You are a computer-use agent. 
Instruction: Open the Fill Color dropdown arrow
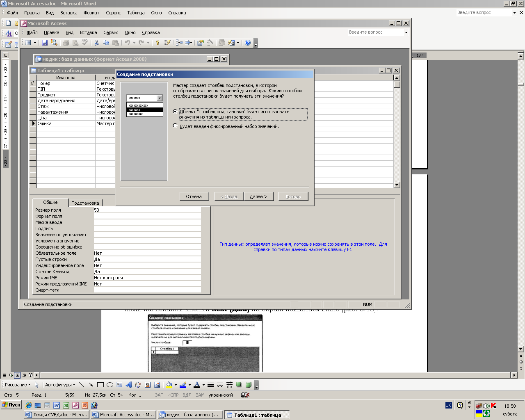click(176, 385)
